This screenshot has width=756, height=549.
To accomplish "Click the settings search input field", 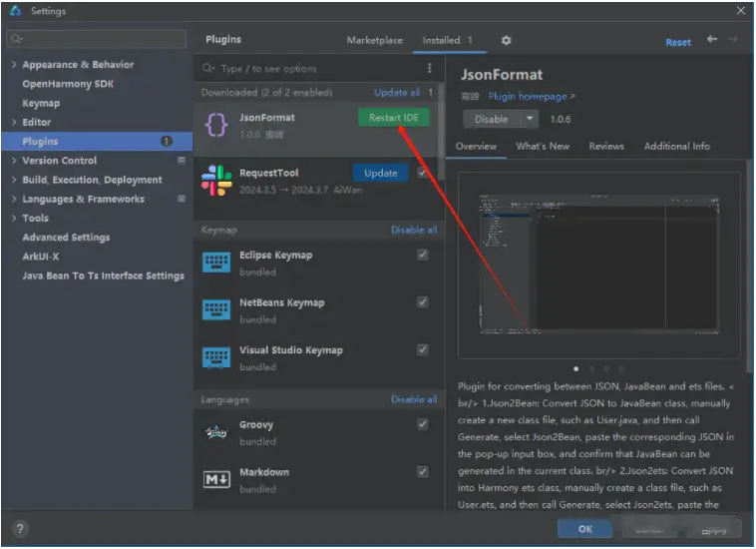I will [97, 39].
